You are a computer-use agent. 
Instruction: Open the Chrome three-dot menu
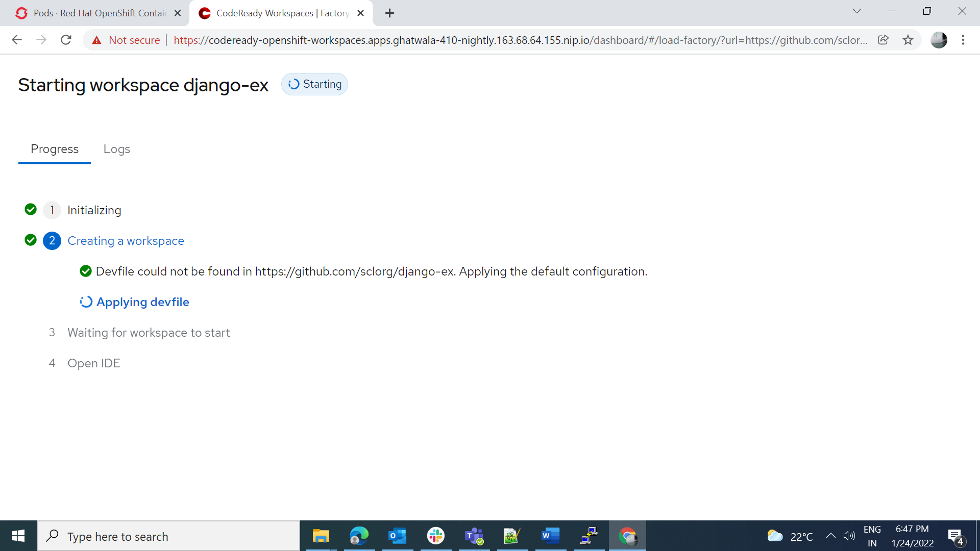pyautogui.click(x=963, y=40)
